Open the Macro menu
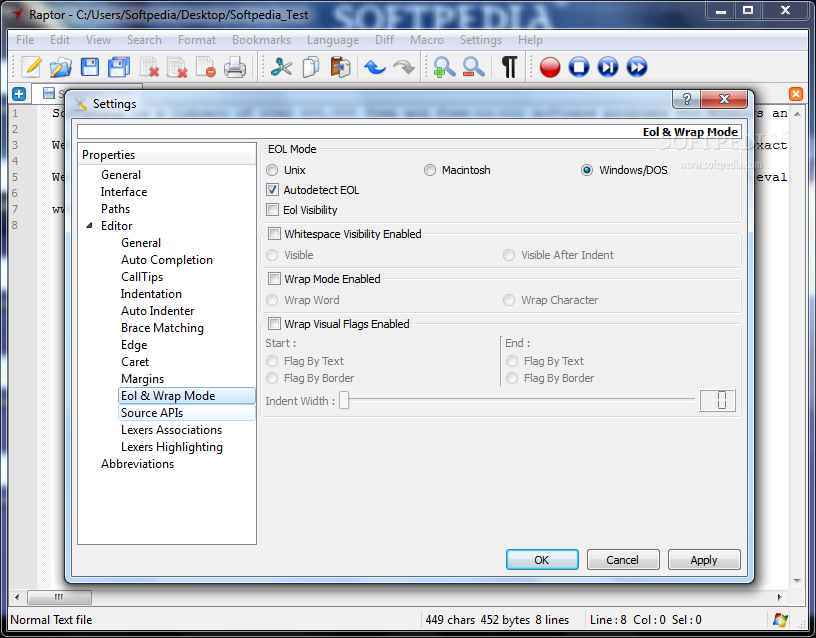The height and width of the screenshot is (638, 816). 427,40
